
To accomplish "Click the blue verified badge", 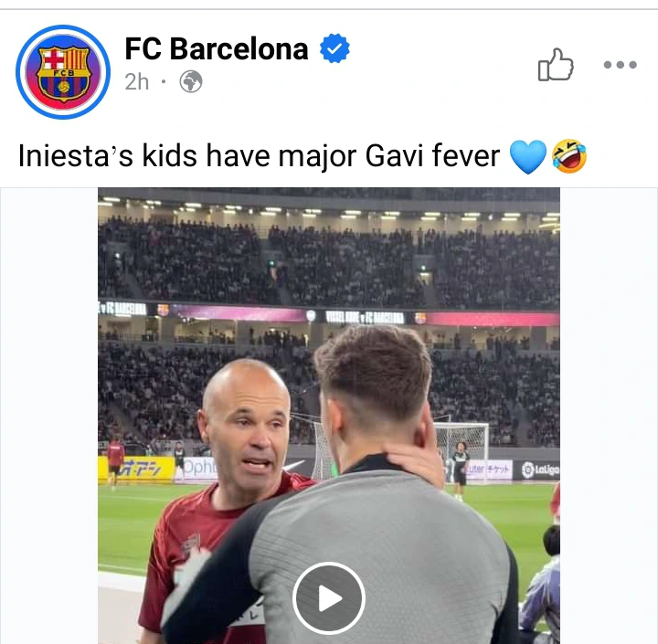I will 335,50.
